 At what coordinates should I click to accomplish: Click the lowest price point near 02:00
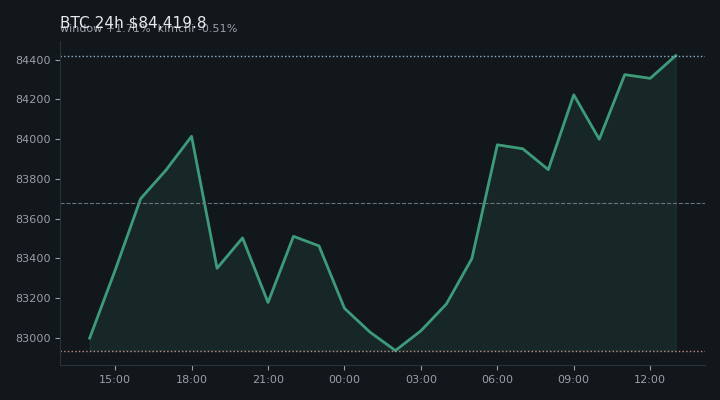point(395,350)
